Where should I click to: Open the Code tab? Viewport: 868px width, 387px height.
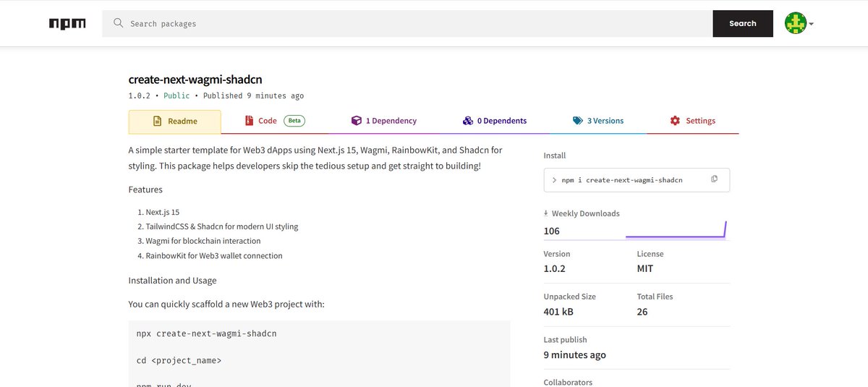point(275,121)
